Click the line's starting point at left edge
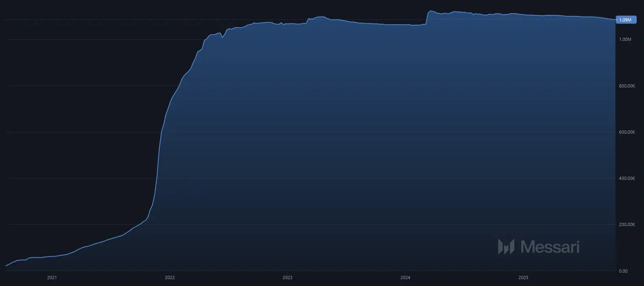 point(6,266)
